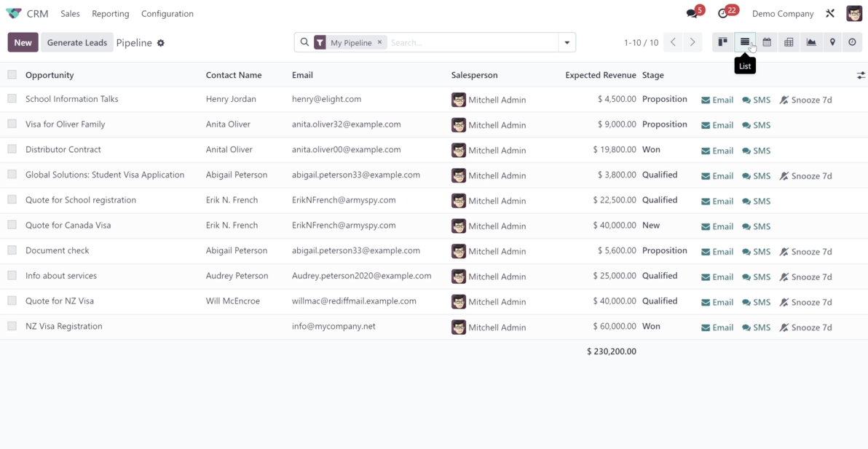Viewport: 868px width, 449px height.
Task: Expand the search options dropdown arrow
Action: [567, 43]
